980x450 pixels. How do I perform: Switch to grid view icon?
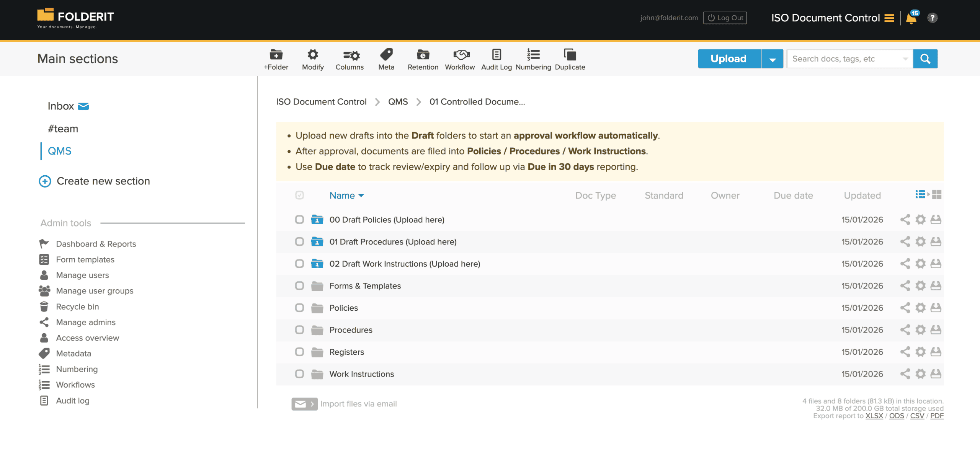(x=937, y=195)
